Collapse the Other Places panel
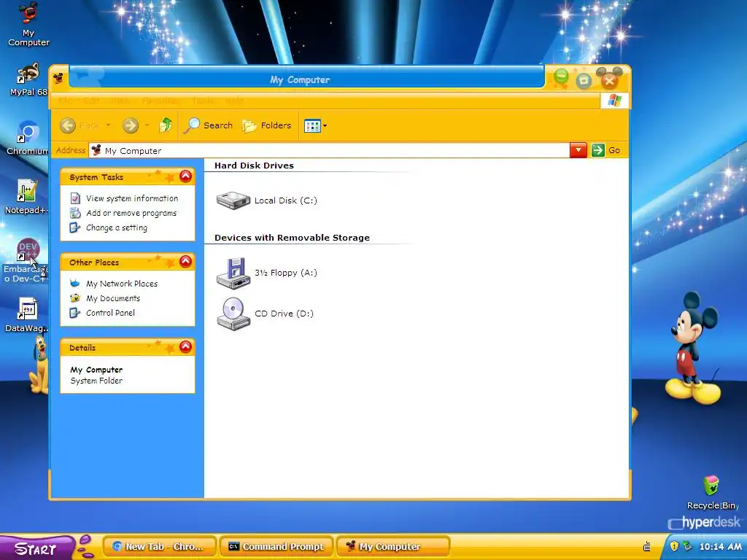 (185, 262)
